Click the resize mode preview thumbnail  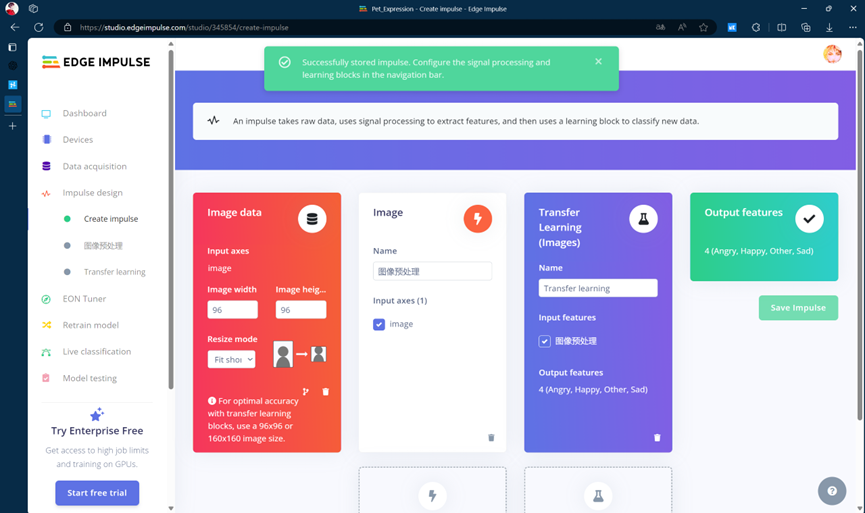tap(300, 354)
